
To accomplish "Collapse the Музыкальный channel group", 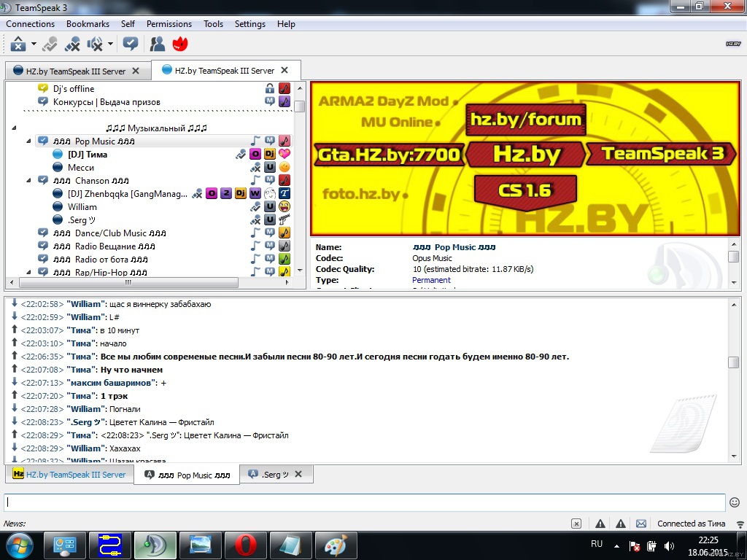I will tap(15, 128).
